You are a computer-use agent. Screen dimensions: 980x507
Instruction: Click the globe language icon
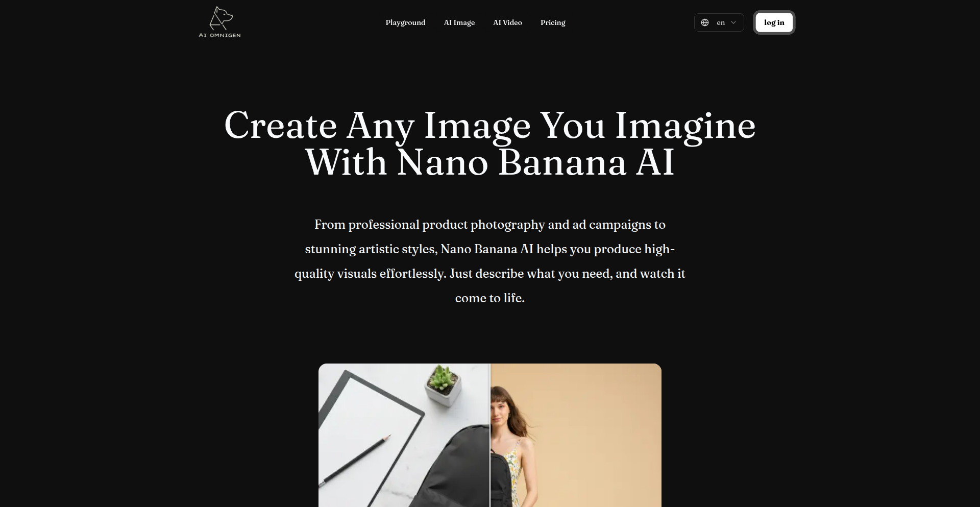(705, 22)
